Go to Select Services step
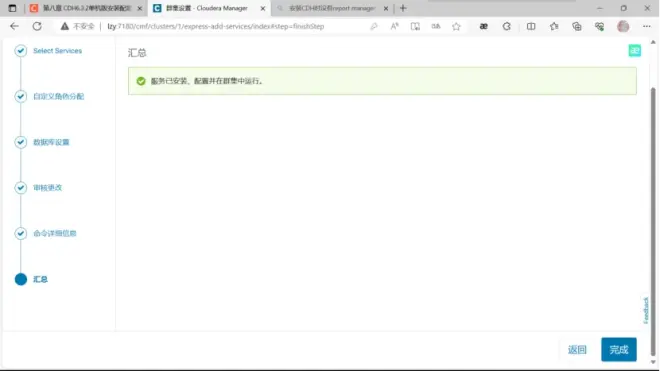The height and width of the screenshot is (371, 660). pos(58,51)
